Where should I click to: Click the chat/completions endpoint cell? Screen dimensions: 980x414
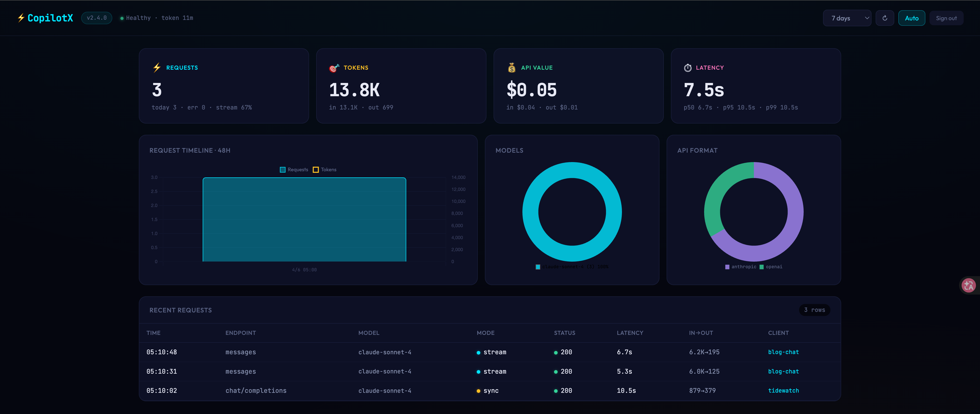[256, 391]
